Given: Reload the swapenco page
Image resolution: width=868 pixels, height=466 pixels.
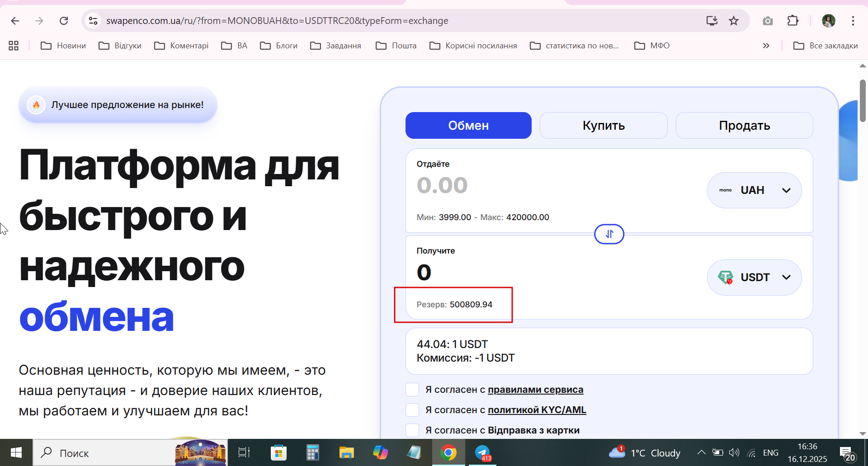Looking at the screenshot, I should (64, 21).
